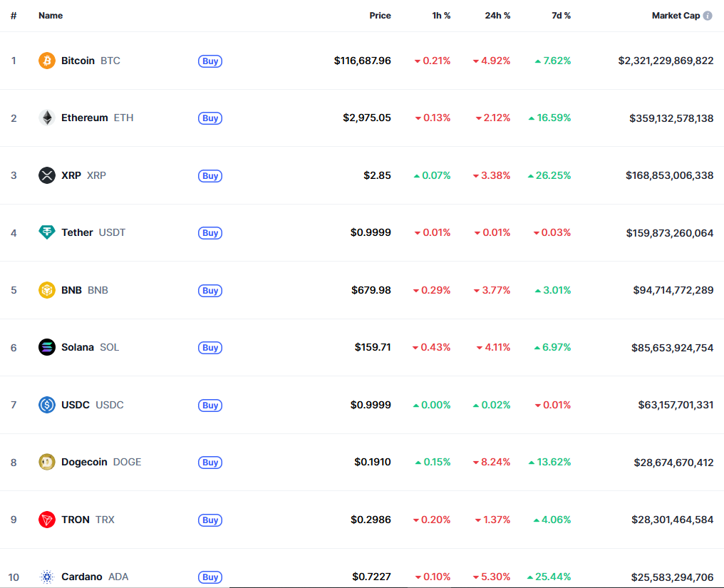Click the XRP logo icon
Screen dimensions: 724x588
[47, 175]
